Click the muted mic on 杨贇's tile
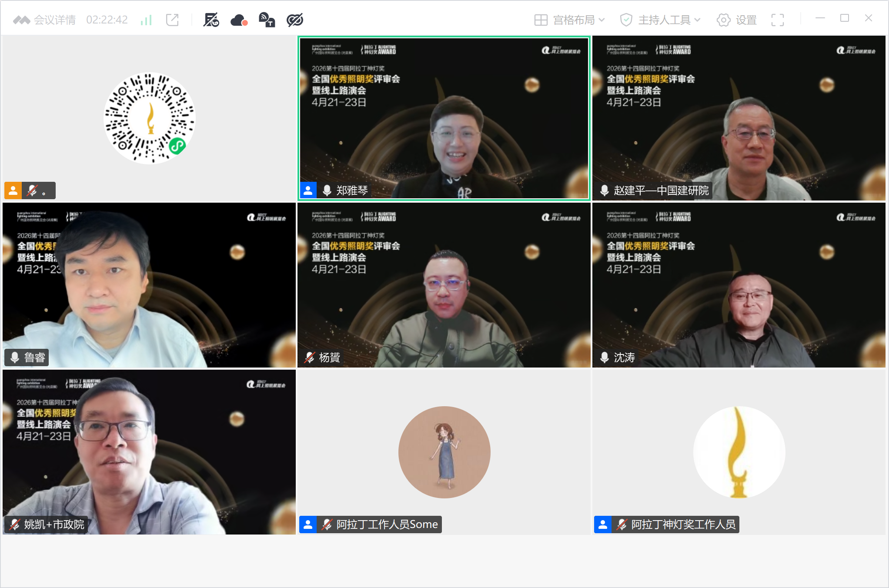Image resolution: width=889 pixels, height=588 pixels. [x=310, y=357]
